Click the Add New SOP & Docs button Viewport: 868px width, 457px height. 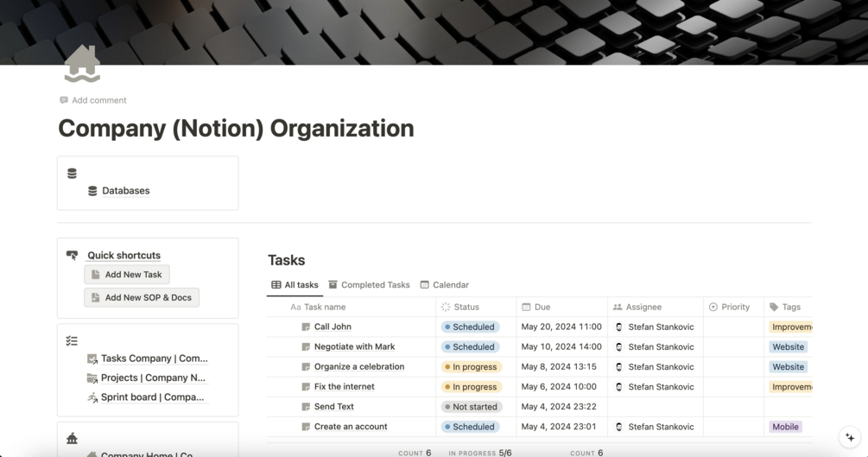tap(142, 297)
